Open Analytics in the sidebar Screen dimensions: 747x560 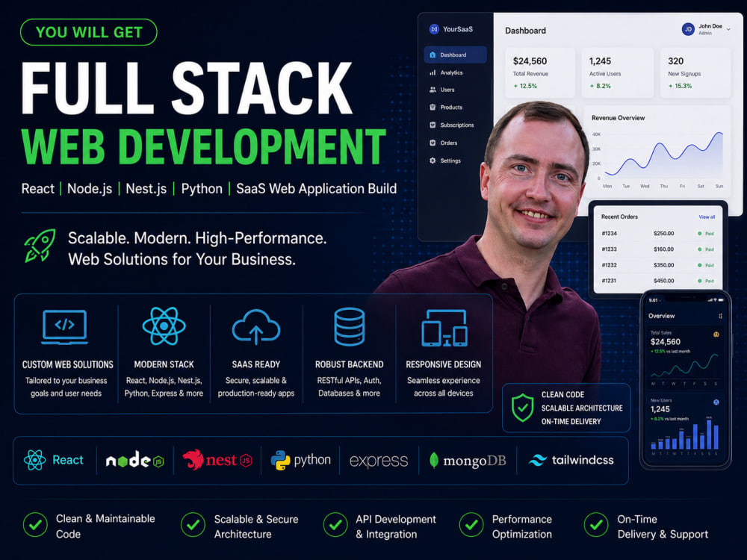pyautogui.click(x=446, y=73)
